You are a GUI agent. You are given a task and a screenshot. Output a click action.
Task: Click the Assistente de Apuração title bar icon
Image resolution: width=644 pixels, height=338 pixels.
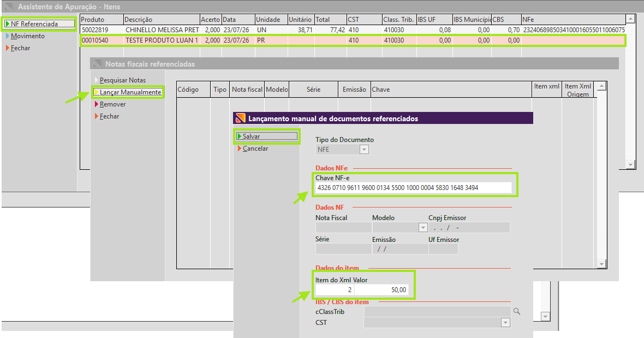click(8, 7)
